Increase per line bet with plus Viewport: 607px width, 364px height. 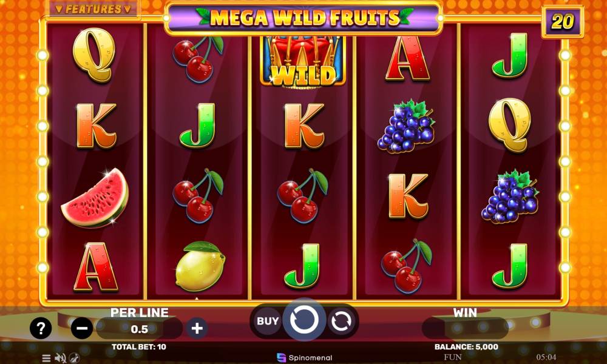tap(197, 328)
